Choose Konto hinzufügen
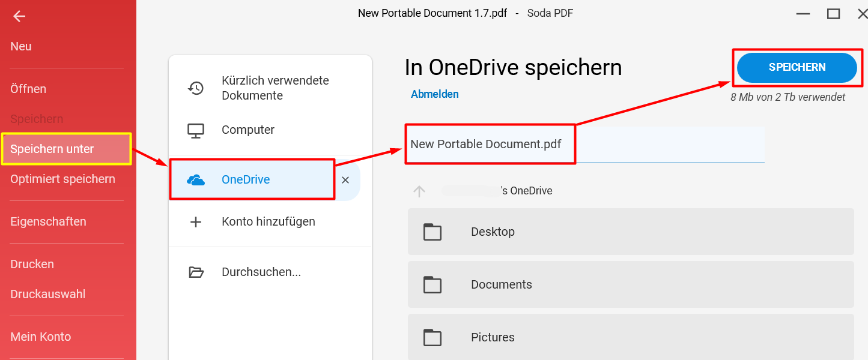 (x=268, y=221)
